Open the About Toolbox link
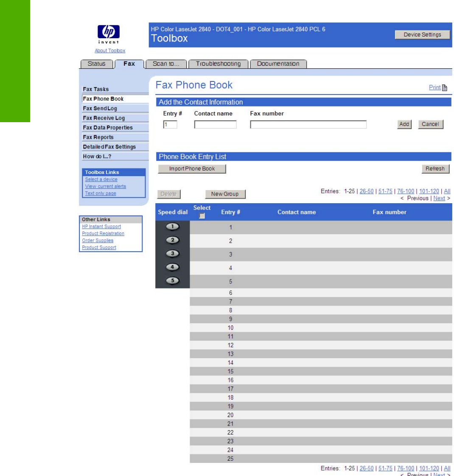 pos(110,50)
